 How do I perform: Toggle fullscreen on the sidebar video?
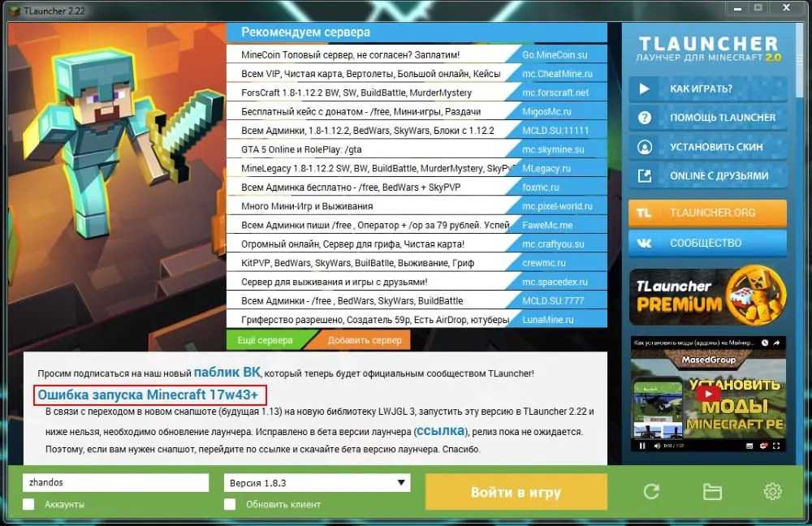pos(776,446)
